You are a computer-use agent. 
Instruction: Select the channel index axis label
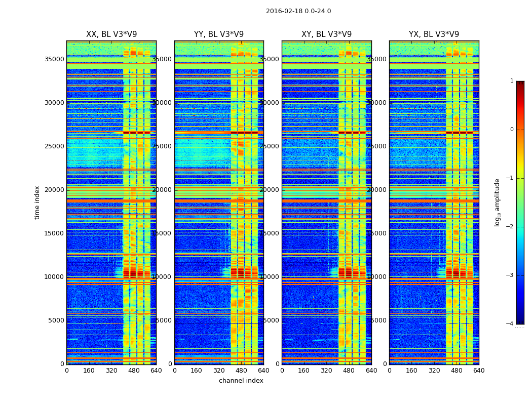(x=241, y=381)
